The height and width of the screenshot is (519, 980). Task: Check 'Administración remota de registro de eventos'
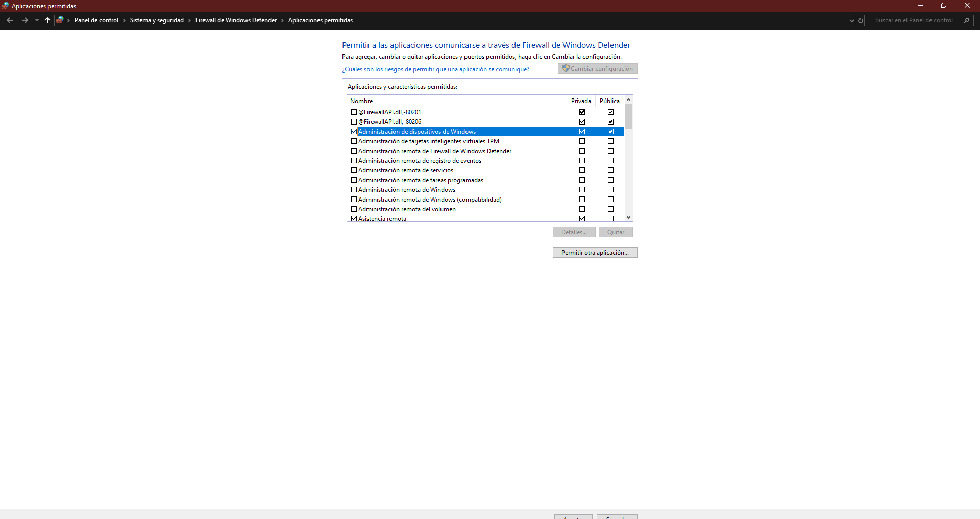click(354, 161)
